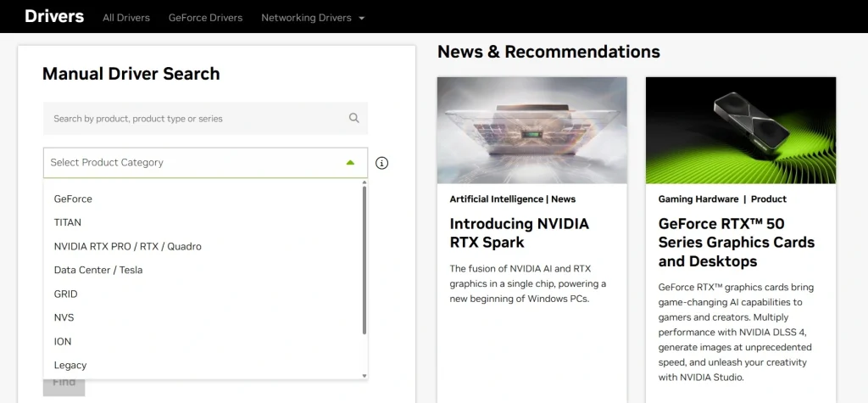Click News & Recommendations heading
Screen dimensions: 868x403
(x=548, y=52)
